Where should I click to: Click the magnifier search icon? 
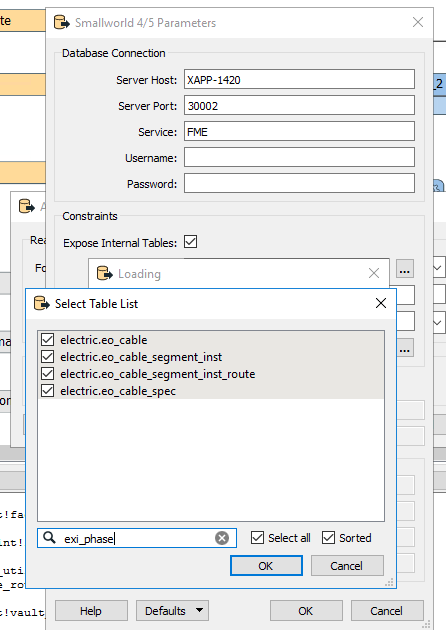pyautogui.click(x=49, y=538)
